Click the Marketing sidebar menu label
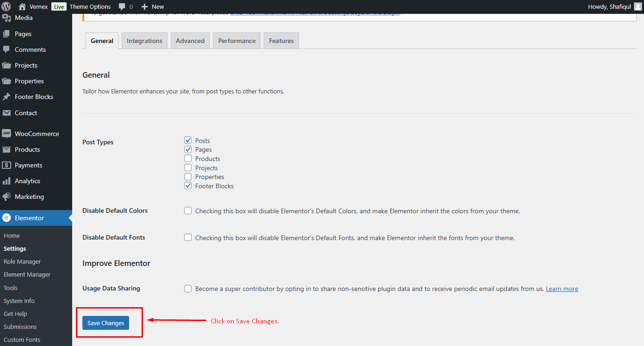The image size is (644, 346). point(29,197)
